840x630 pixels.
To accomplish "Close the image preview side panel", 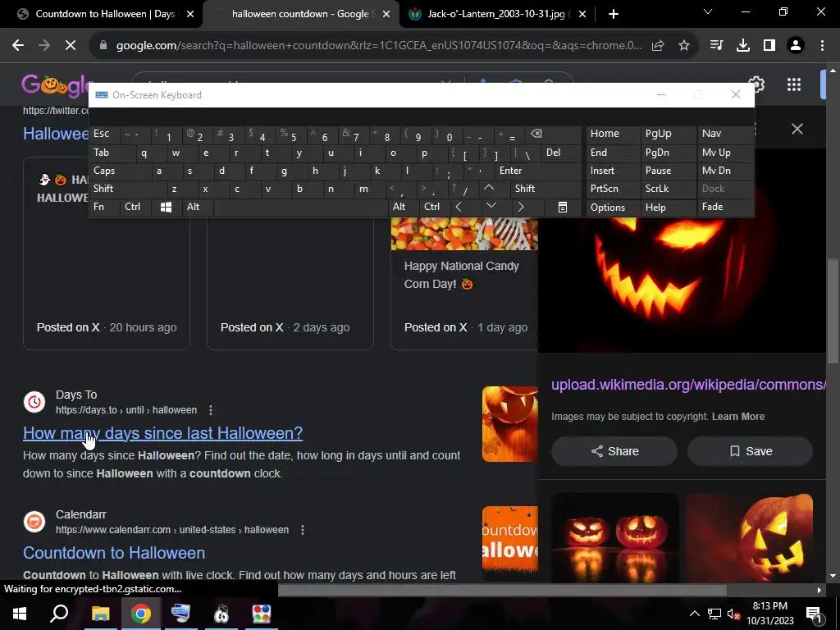I will point(797,129).
